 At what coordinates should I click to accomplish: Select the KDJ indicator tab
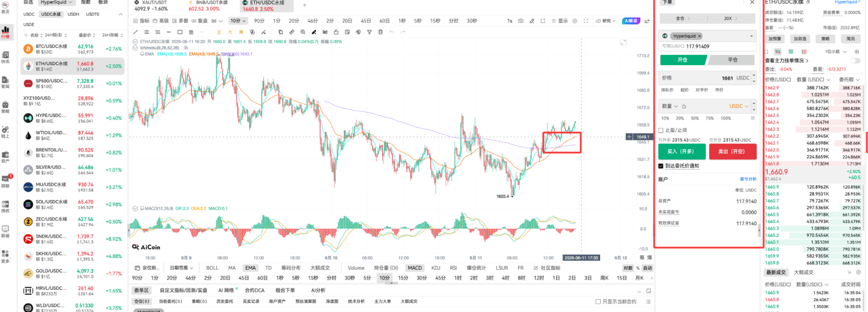click(x=435, y=268)
